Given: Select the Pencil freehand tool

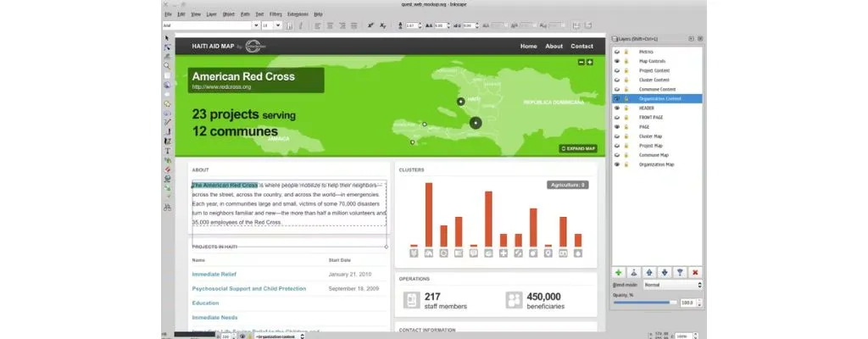Looking at the screenshot, I should pos(167,122).
